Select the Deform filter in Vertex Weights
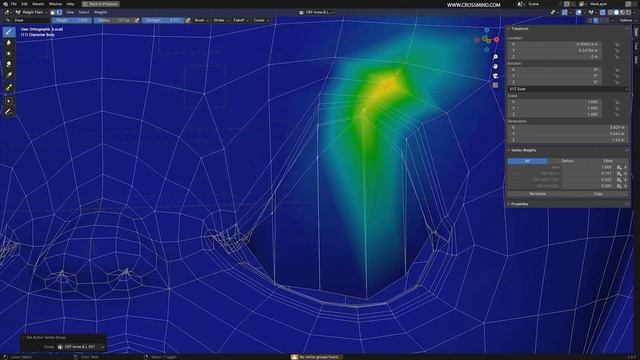This screenshot has height=360, width=640. 568,161
